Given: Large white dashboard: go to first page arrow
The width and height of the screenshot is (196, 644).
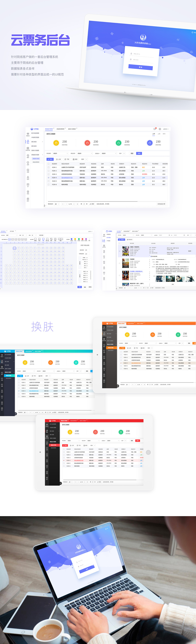Looking at the screenshot, I should [x=63, y=204].
